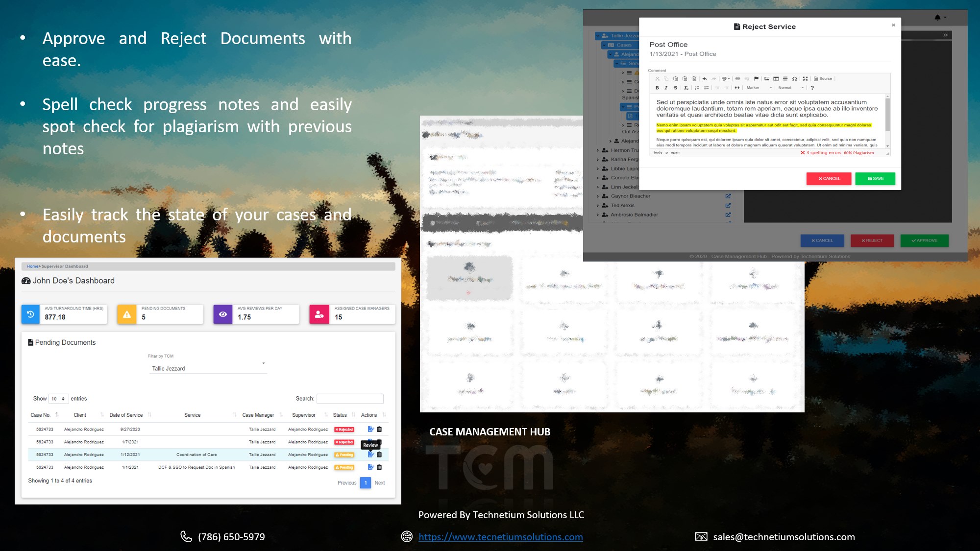Viewport: 980px width, 551px height.
Task: Click the About editor question mark icon
Action: 812,88
